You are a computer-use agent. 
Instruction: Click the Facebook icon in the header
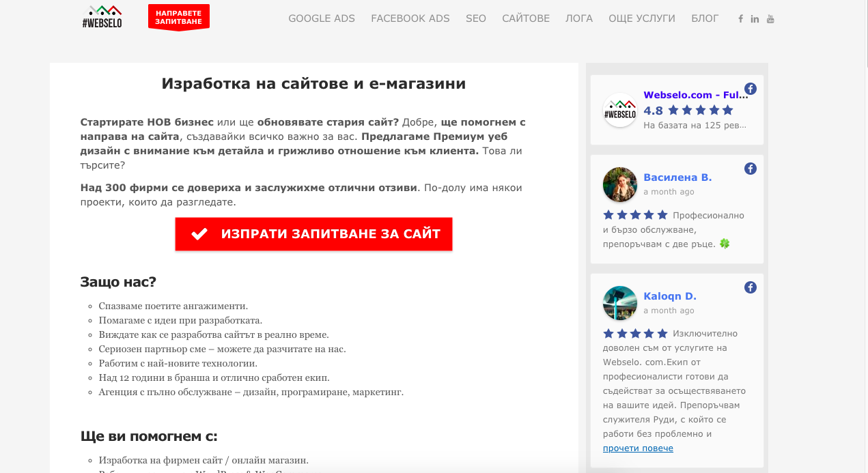740,18
